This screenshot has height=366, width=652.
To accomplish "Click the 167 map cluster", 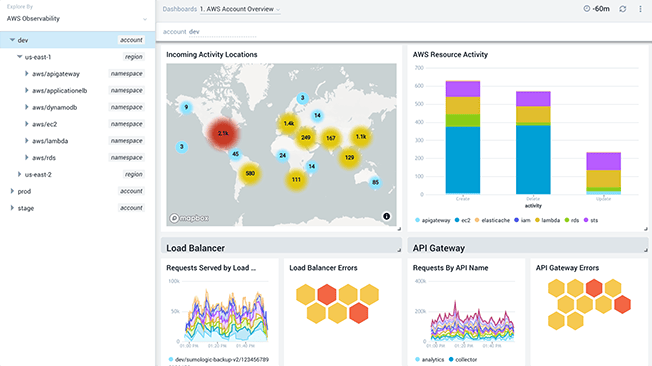I will pos(331,138).
